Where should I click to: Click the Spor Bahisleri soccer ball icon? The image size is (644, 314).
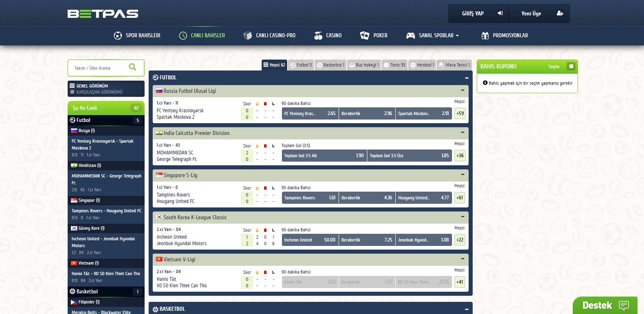(x=118, y=36)
